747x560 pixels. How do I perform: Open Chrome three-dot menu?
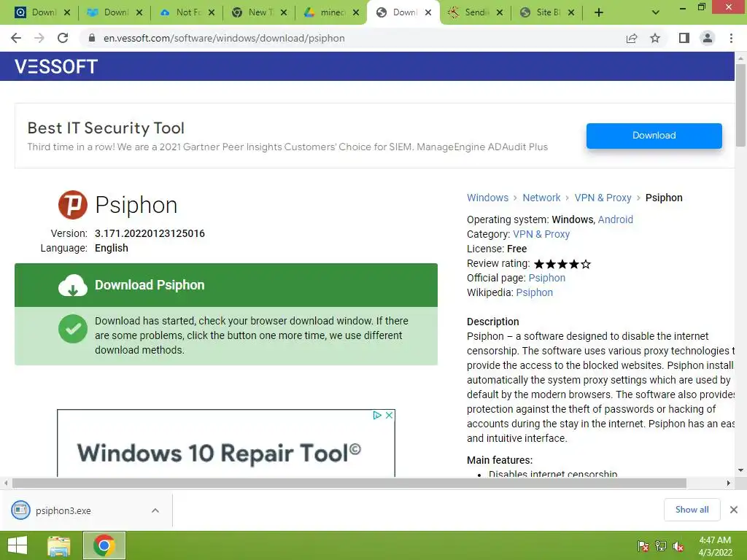click(x=731, y=38)
